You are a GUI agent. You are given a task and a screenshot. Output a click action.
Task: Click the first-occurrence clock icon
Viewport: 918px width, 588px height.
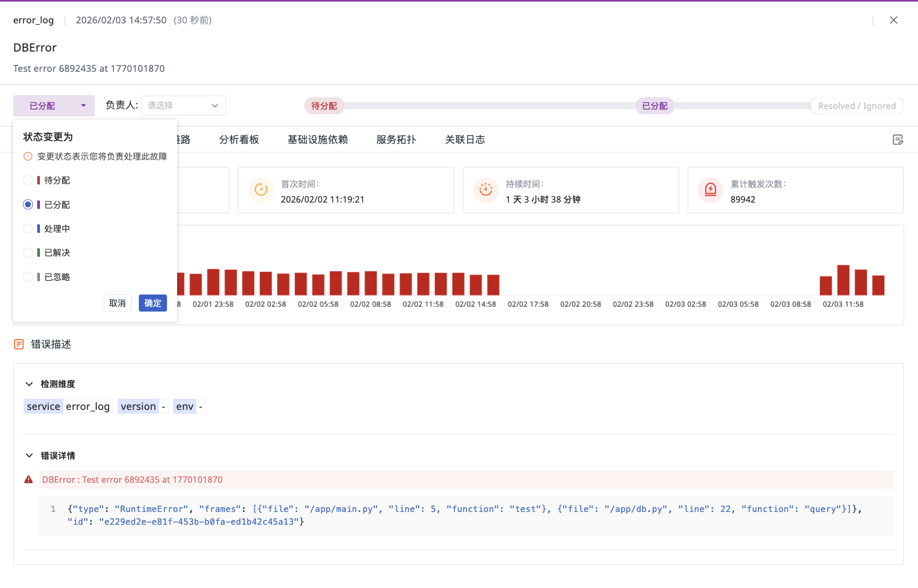pos(261,190)
